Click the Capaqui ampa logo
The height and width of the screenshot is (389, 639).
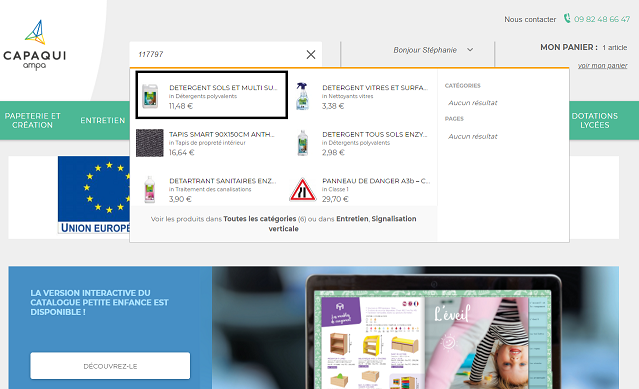pyautogui.click(x=35, y=45)
